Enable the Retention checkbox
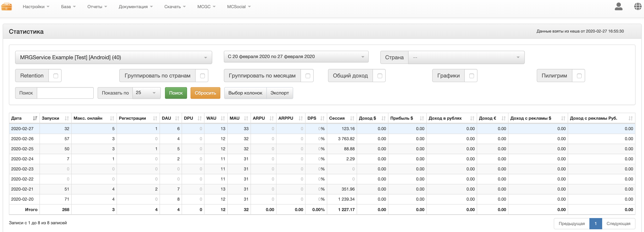The height and width of the screenshot is (232, 644). [x=56, y=76]
